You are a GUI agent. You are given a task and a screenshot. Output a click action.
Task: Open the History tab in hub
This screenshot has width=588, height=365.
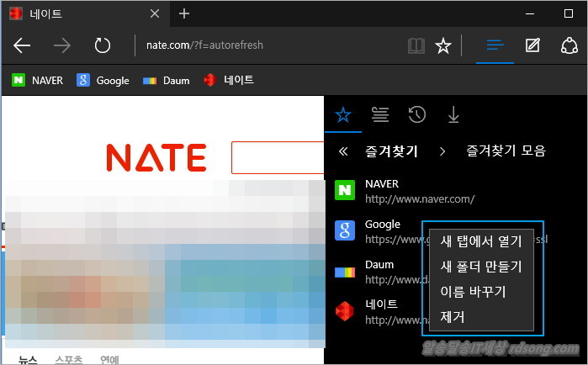[416, 115]
